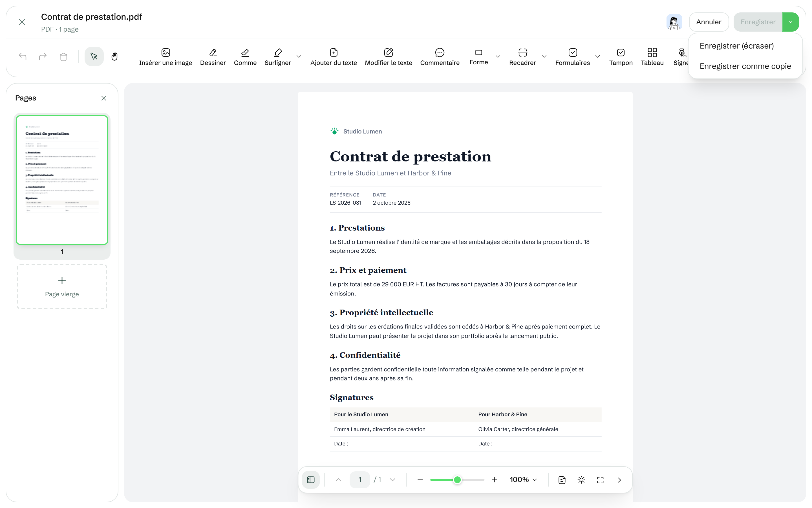
Task: Open the user avatar profile
Action: (674, 22)
